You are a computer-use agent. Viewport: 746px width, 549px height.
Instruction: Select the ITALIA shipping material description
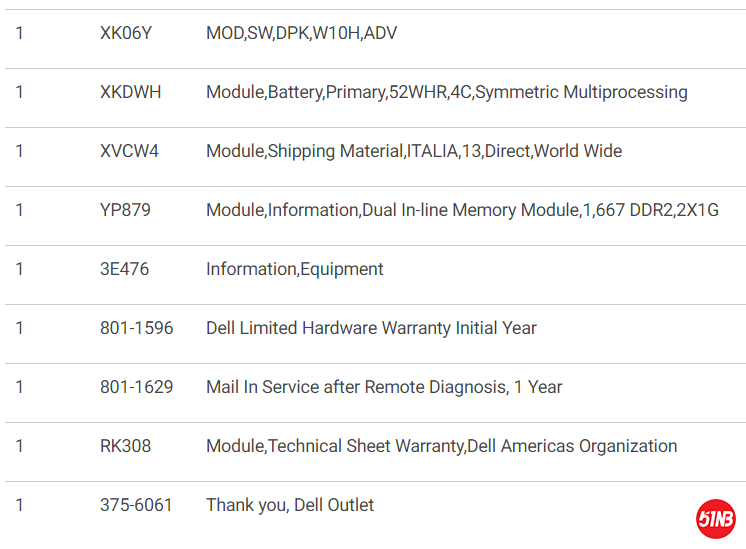pos(413,151)
